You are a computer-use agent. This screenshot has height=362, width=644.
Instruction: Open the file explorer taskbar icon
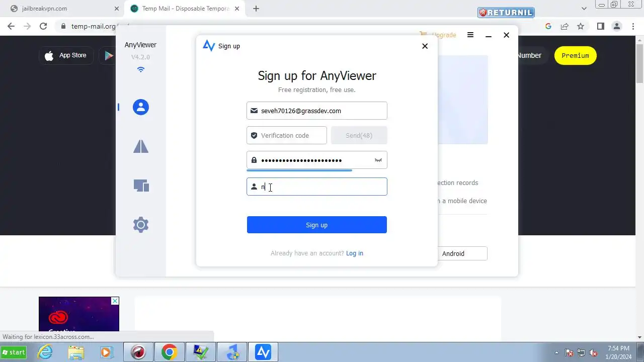[76, 352]
